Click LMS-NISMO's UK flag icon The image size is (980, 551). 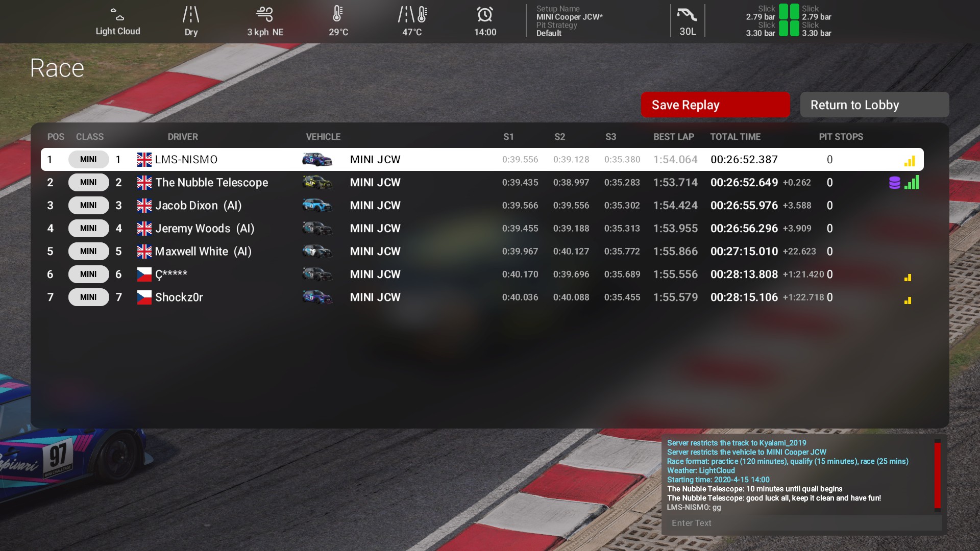[144, 160]
